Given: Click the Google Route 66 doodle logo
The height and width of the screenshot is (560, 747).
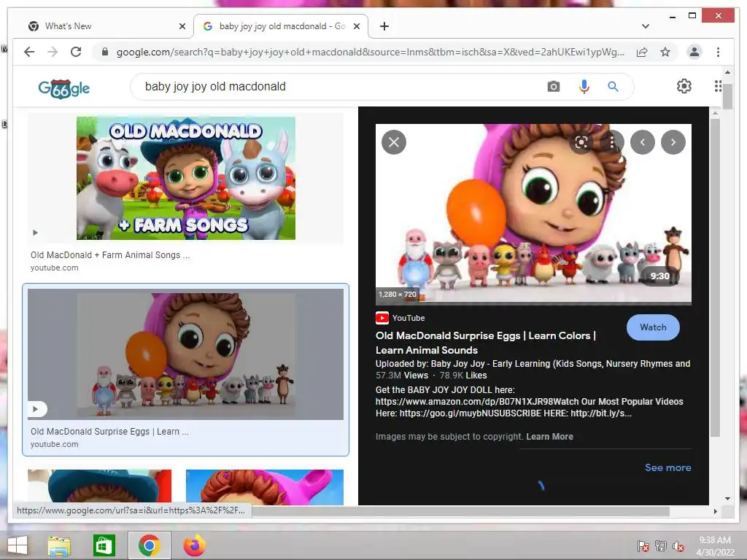Looking at the screenshot, I should 64,87.
